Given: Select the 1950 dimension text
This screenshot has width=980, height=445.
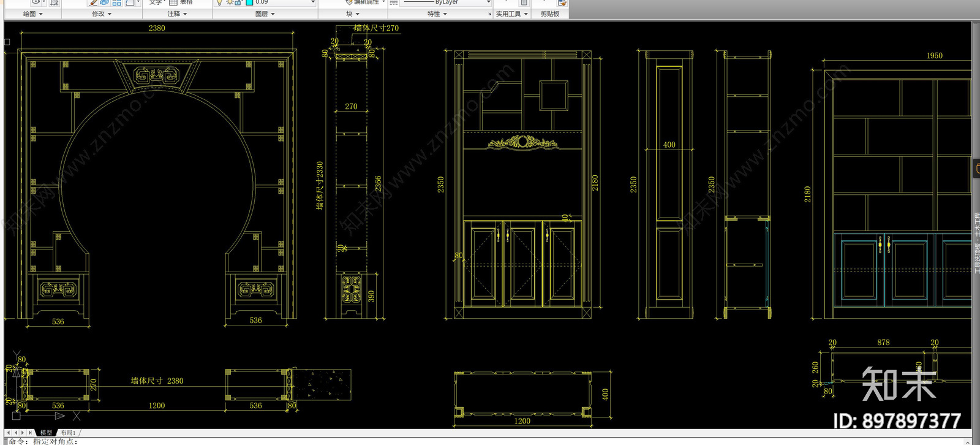Looking at the screenshot, I should tap(935, 56).
